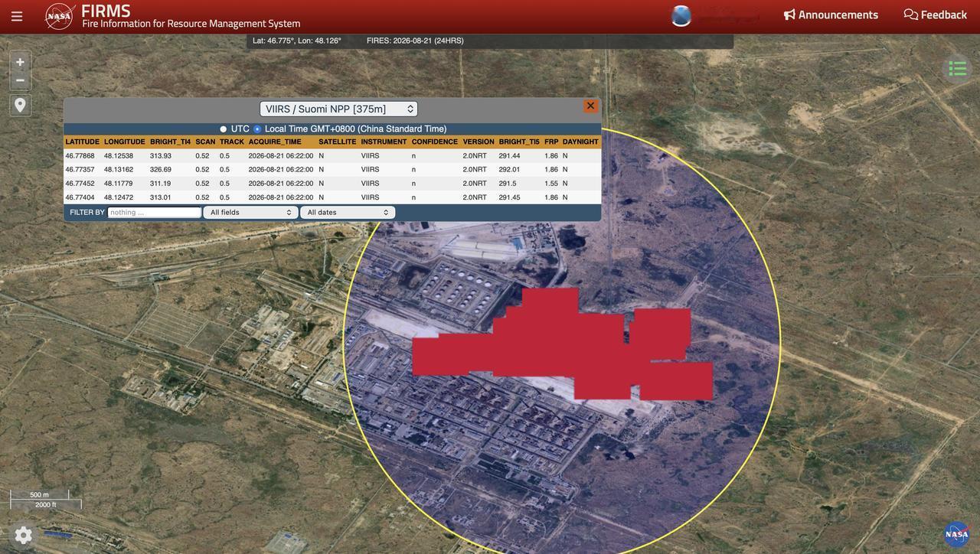Zoom out the map with minus icon
This screenshot has height=554, width=980.
point(21,80)
